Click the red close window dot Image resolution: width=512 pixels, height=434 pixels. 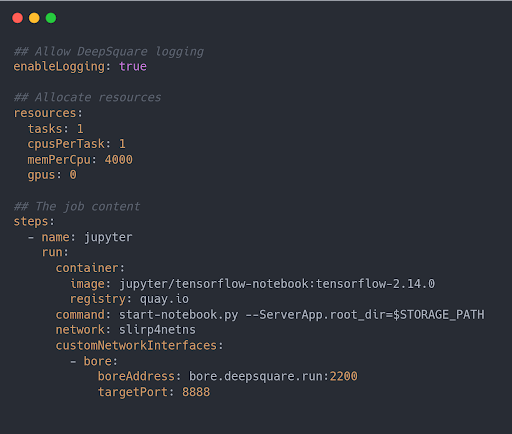point(17,18)
